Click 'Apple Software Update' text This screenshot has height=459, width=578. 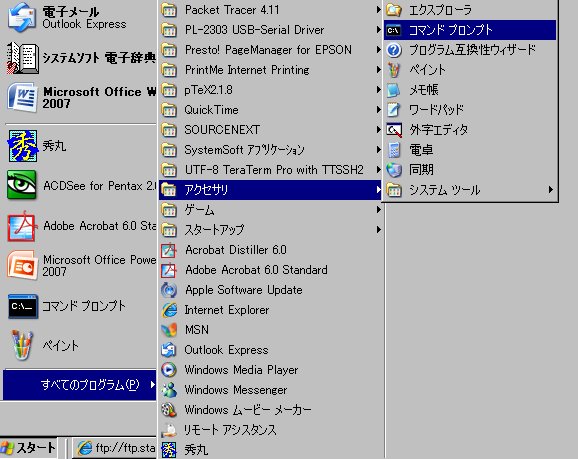pos(244,290)
